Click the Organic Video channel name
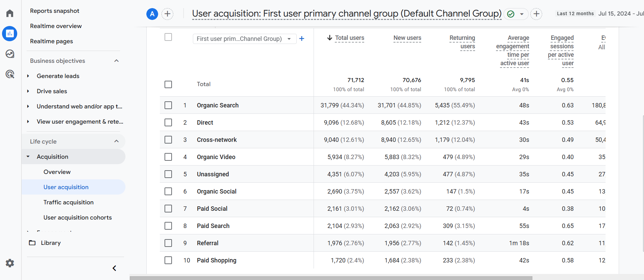This screenshot has width=644, height=280. [x=216, y=157]
